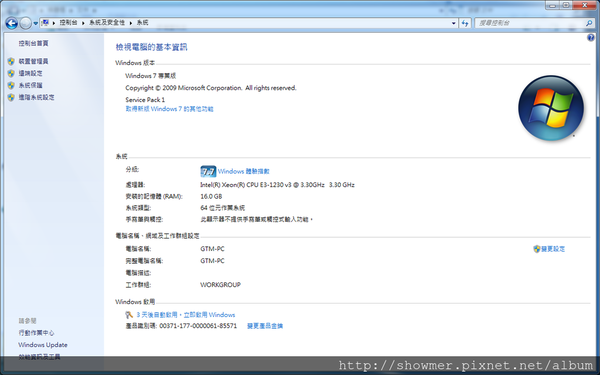Open 行動作業中心 under See also

36,333
